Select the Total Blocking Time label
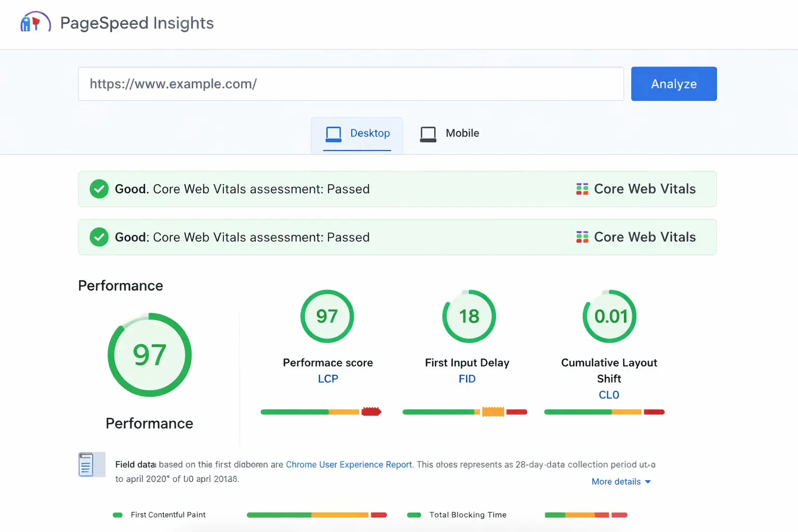The image size is (798, 532). (x=468, y=515)
